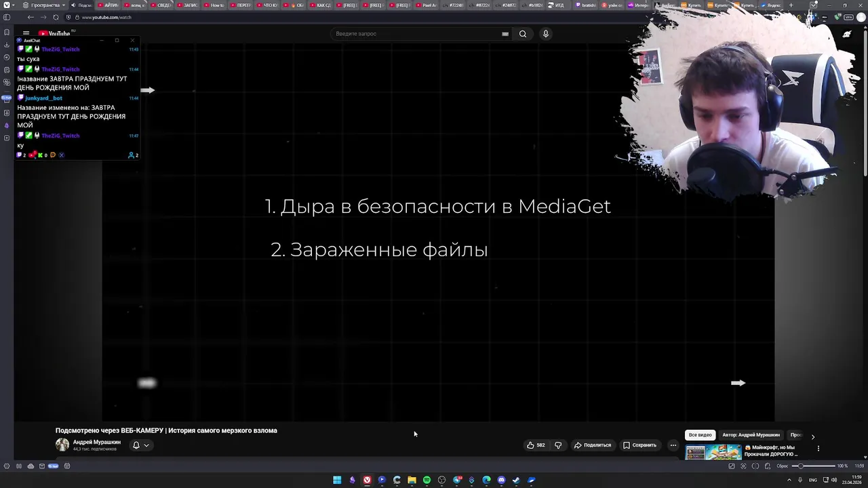Open File Explorer from the taskbar
This screenshot has width=868, height=488.
(412, 480)
